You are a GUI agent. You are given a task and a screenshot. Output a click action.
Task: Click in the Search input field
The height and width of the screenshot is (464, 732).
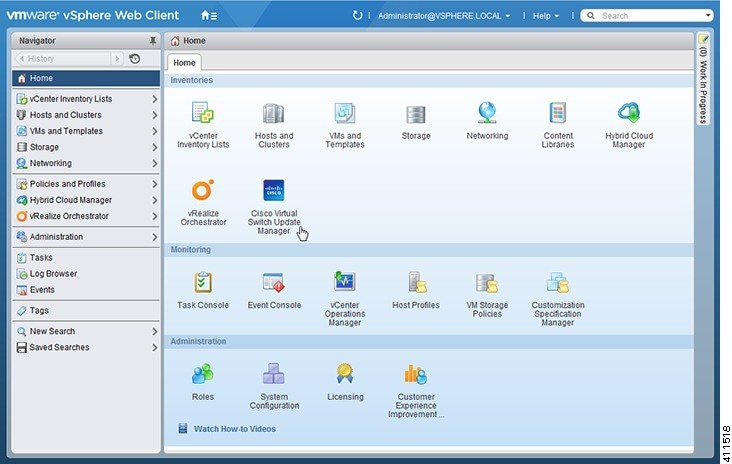[649, 16]
